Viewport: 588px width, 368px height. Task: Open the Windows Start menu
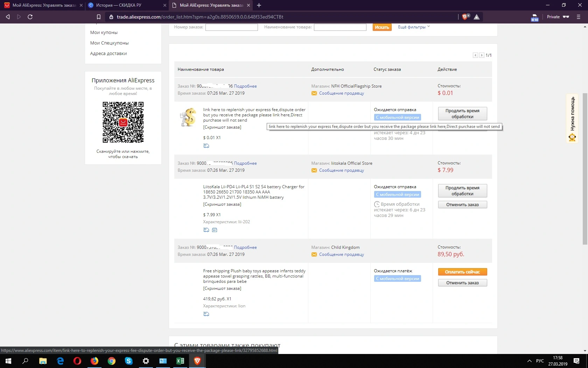[8, 361]
